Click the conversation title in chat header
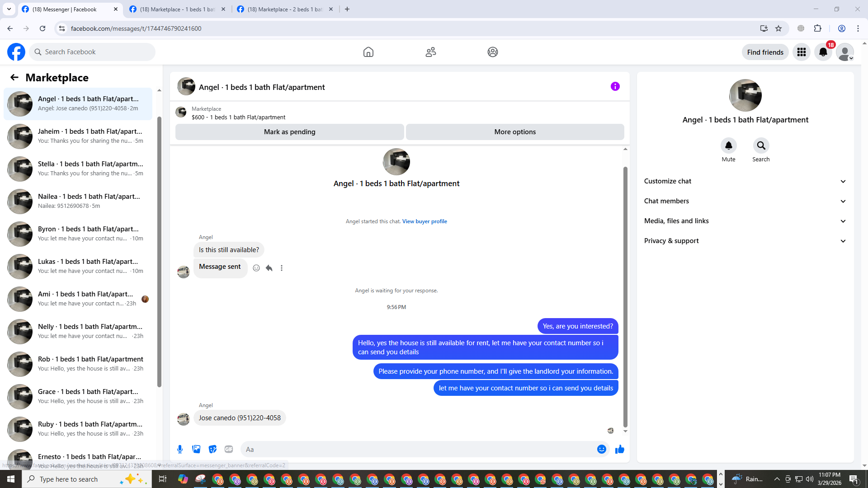 262,87
